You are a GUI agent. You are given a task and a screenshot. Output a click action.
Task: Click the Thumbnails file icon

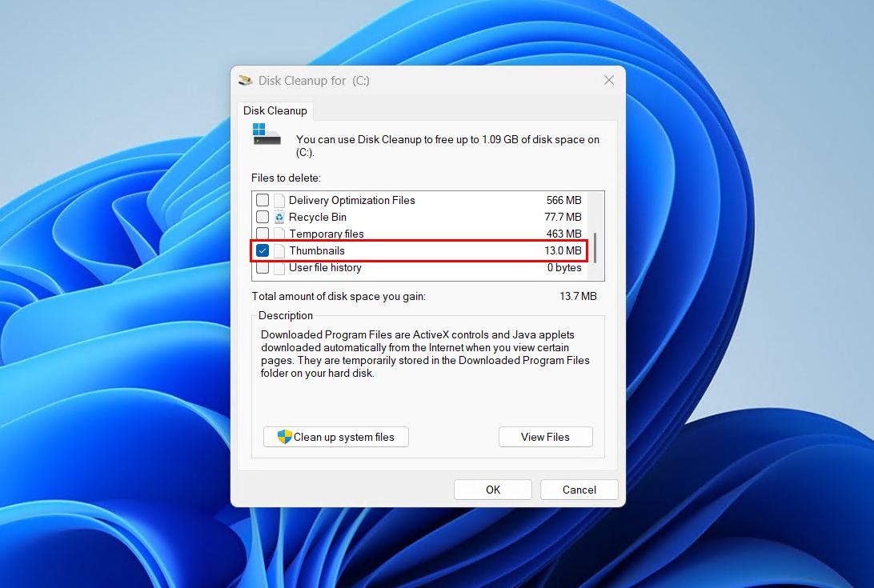click(x=279, y=251)
